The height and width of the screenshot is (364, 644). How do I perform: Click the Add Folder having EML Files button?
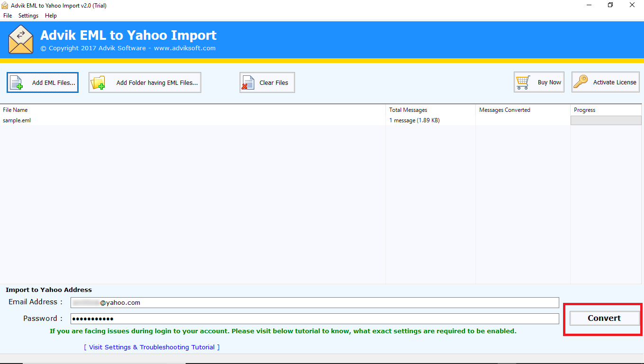click(145, 82)
